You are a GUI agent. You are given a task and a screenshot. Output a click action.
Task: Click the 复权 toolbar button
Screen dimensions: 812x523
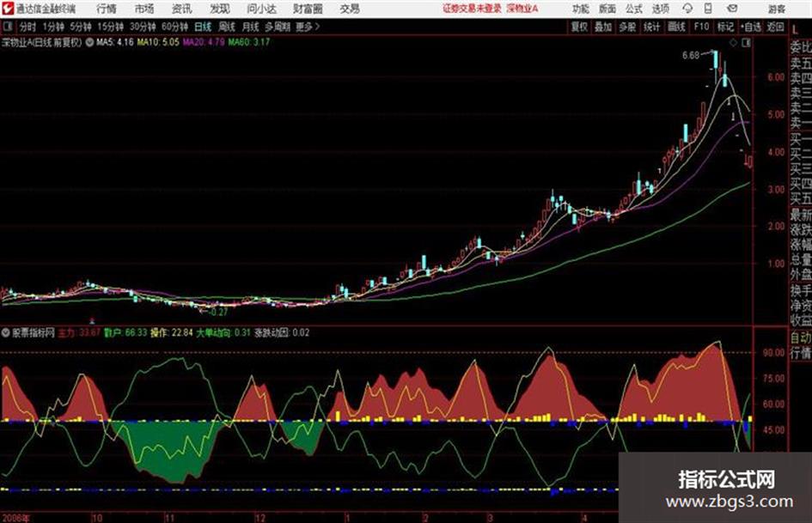coord(579,27)
